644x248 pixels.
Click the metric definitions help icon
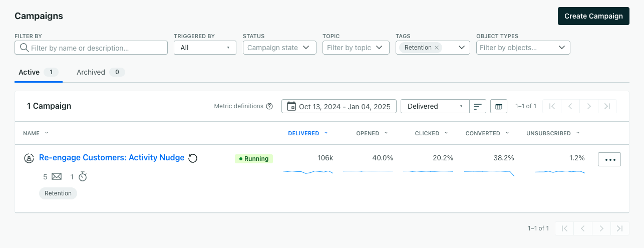point(269,106)
